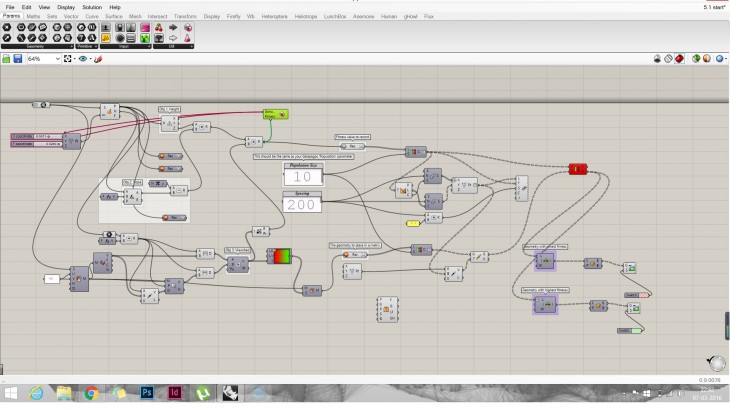The image size is (730, 411).
Task: Click the red-green gradient component
Action: point(277,256)
